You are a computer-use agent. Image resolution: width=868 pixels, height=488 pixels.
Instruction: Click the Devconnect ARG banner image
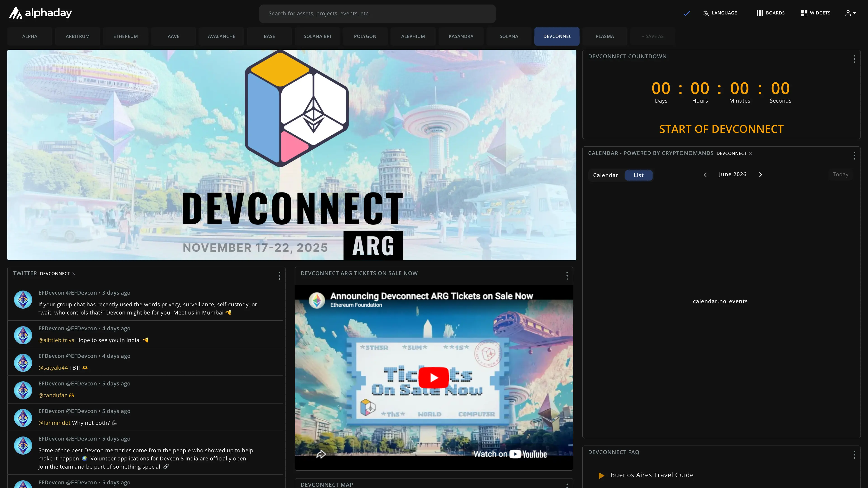(291, 155)
